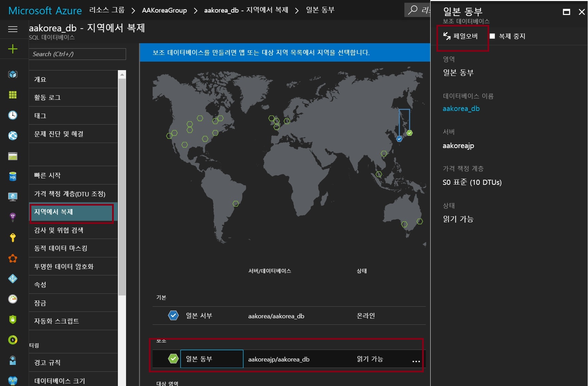Open the green circle billing sidebar icon
This screenshot has height=386, width=588.
point(13,340)
